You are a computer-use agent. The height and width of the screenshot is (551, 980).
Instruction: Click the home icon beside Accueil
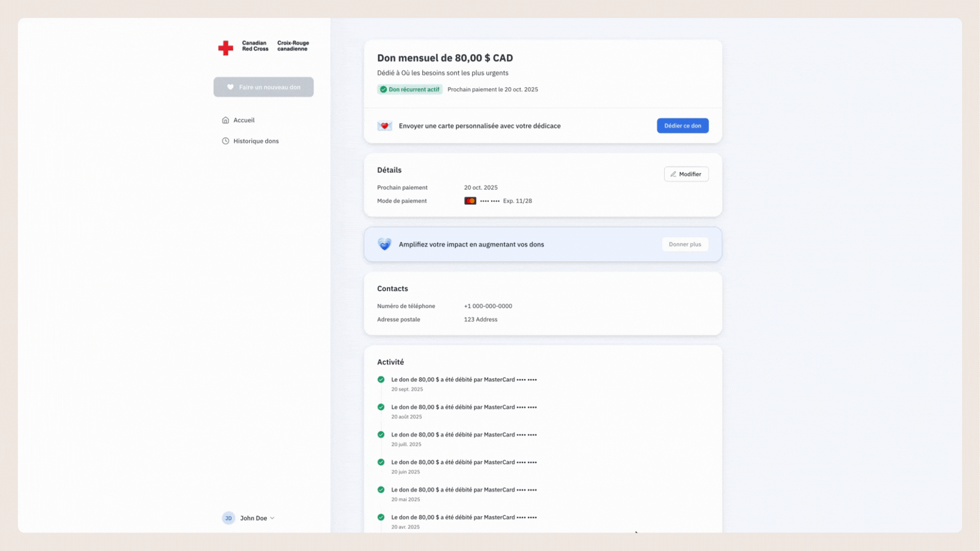[226, 120]
